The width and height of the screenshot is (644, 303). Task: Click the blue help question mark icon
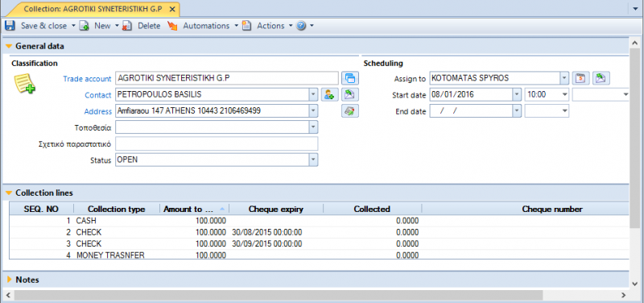click(x=301, y=26)
